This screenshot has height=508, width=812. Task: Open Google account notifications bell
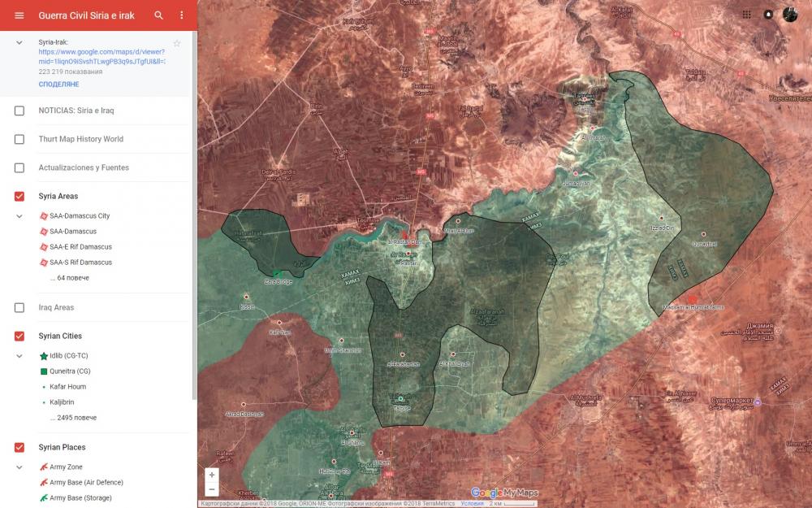[768, 15]
